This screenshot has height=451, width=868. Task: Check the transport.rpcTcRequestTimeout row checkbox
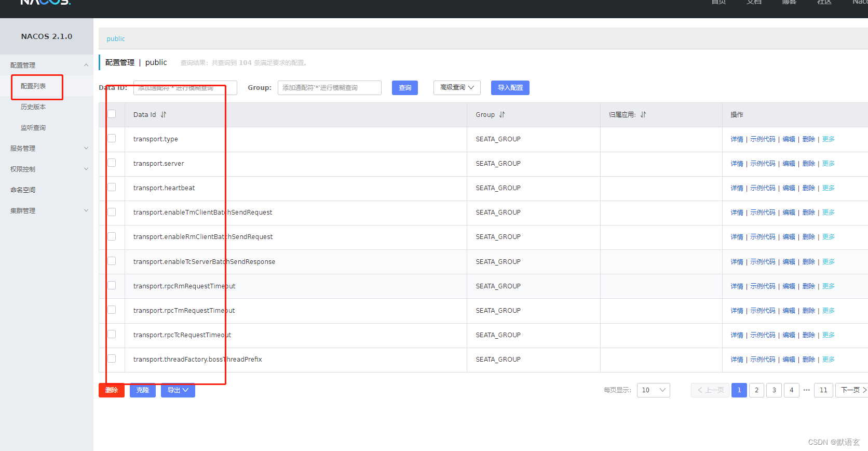[x=112, y=334]
